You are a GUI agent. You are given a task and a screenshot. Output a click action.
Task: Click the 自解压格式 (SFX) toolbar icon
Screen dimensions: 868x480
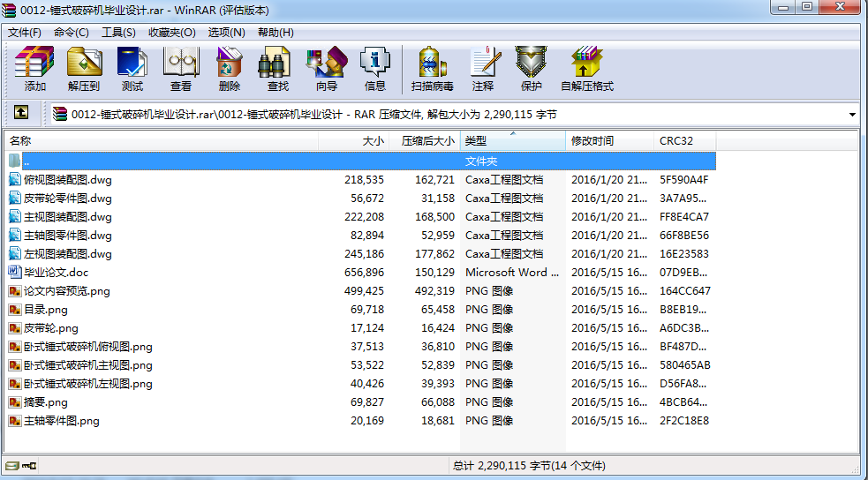587,62
